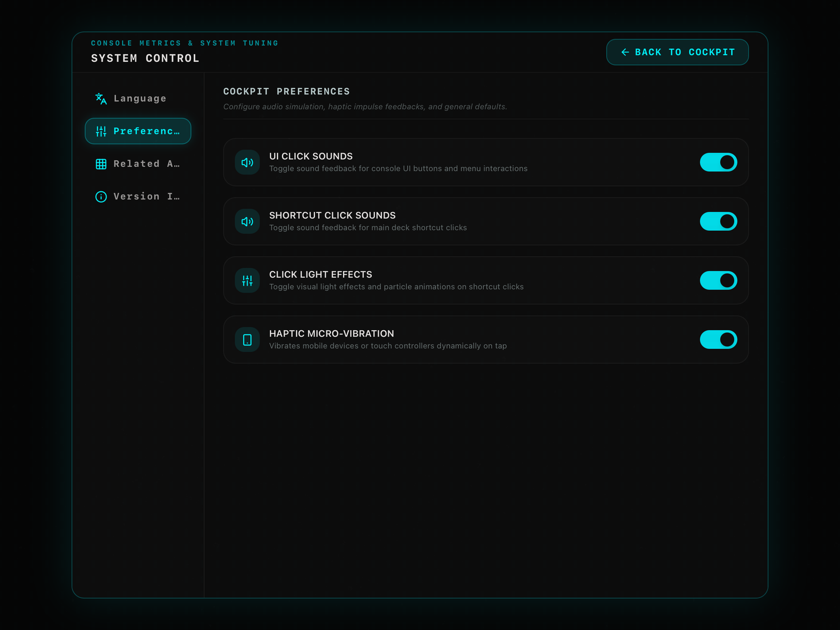Click the Related grid icon in sidebar
This screenshot has width=840, height=630.
click(x=101, y=164)
